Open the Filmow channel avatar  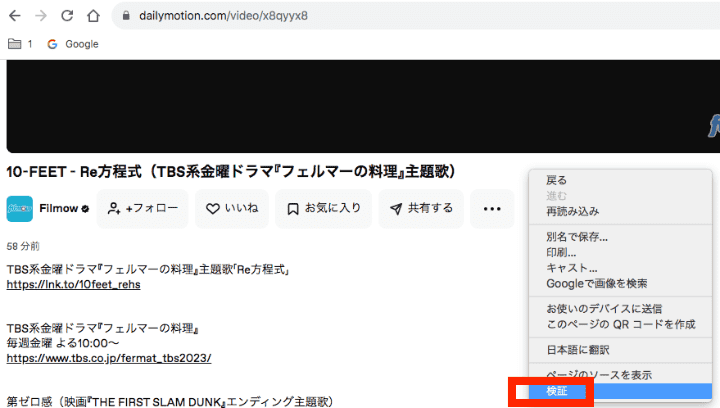[x=20, y=209]
